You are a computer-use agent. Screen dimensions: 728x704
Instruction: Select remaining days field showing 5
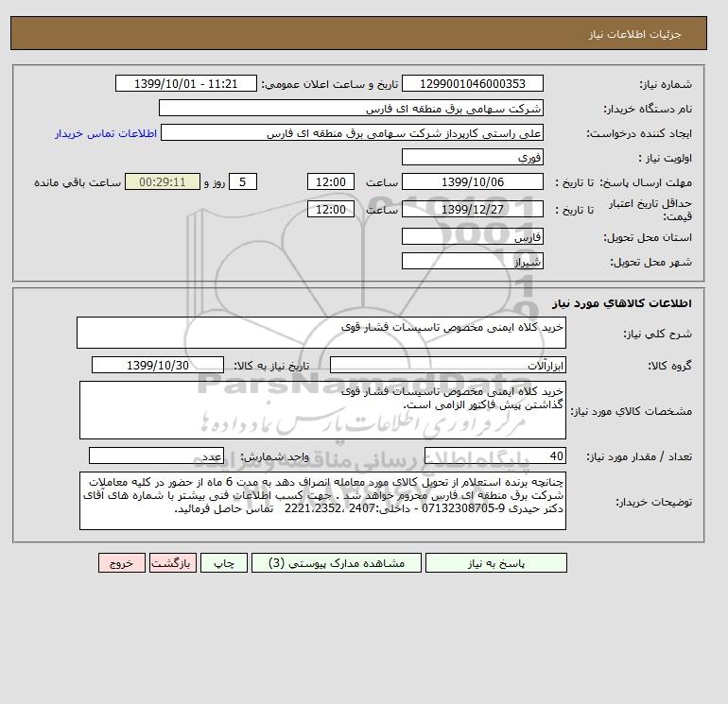tap(243, 182)
